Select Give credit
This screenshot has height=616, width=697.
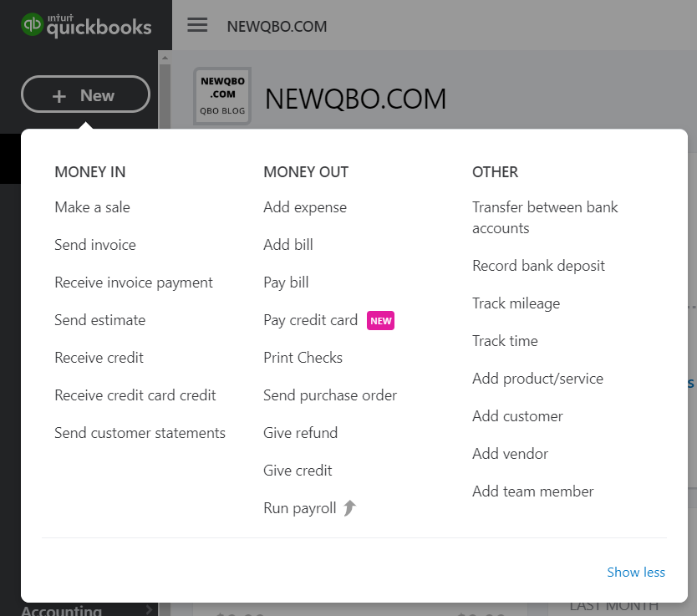[x=298, y=471]
